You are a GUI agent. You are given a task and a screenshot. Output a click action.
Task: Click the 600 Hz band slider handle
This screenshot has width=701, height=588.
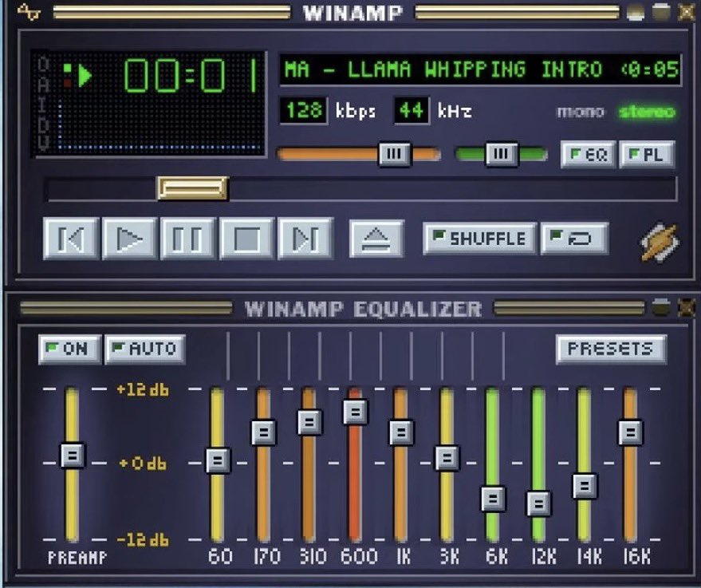[356, 412]
